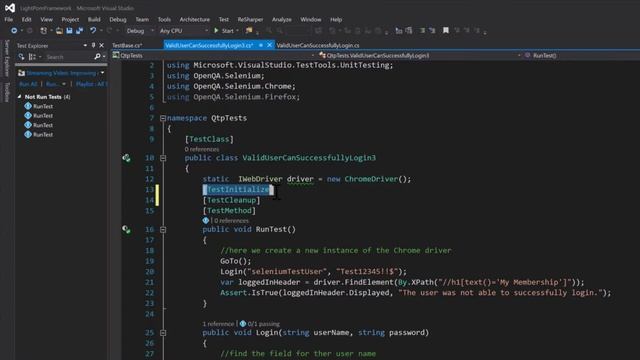Collapse the Login method block
Image resolution: width=640 pixels, height=360 pixels.
click(x=163, y=333)
